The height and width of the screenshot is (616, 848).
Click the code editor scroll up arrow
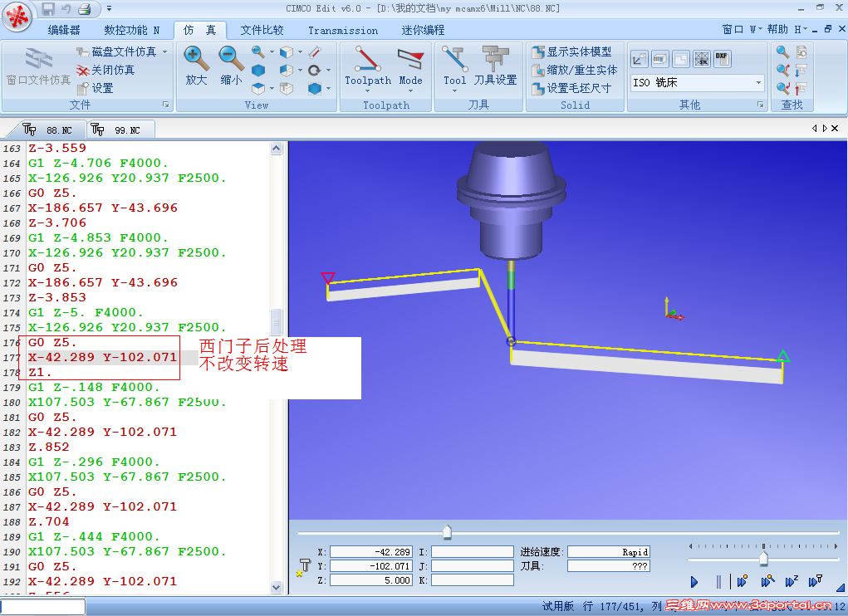[276, 148]
